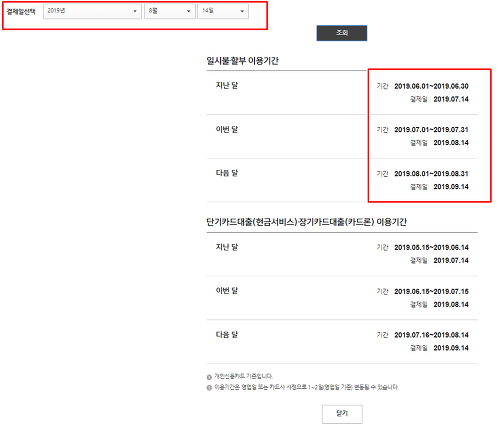Open the 14일 day dropdown
This screenshot has height=437, width=500.
[223, 11]
